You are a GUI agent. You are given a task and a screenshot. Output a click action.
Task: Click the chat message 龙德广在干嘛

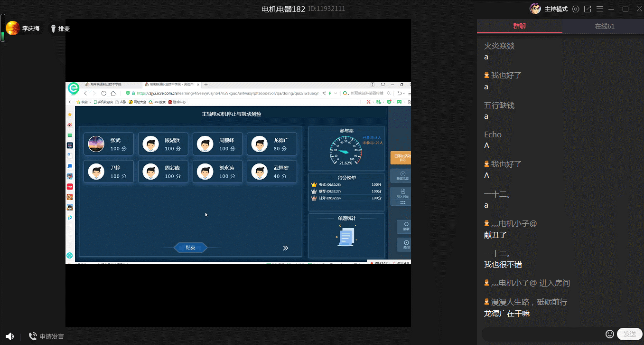tap(506, 313)
